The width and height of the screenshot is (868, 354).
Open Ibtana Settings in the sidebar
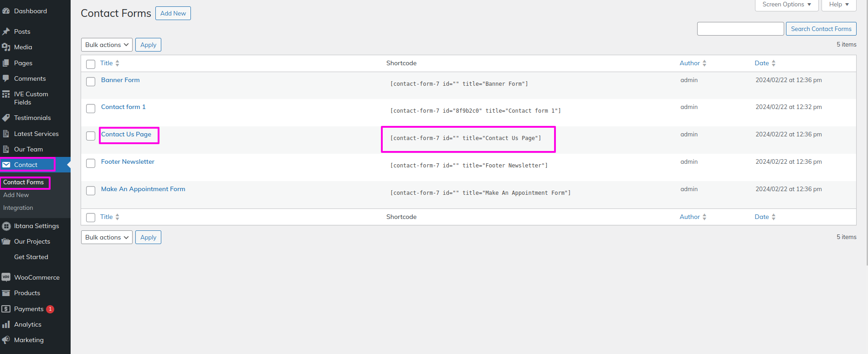(36, 226)
